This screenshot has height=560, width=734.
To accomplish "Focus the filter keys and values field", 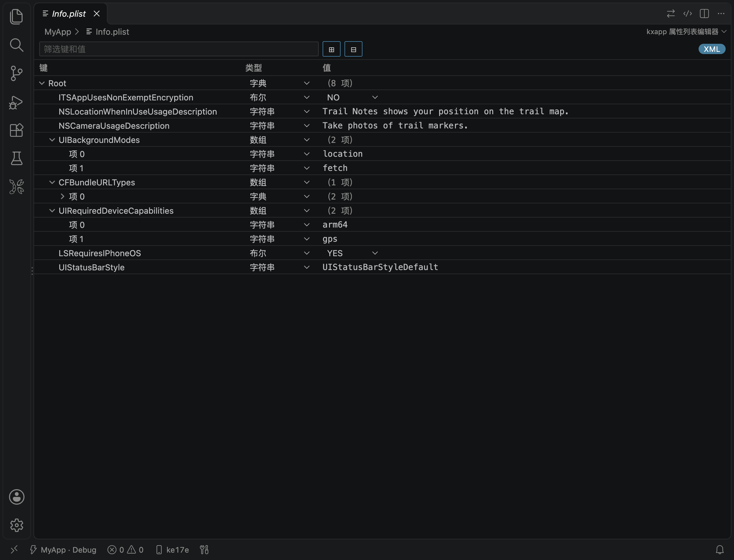I will click(179, 49).
